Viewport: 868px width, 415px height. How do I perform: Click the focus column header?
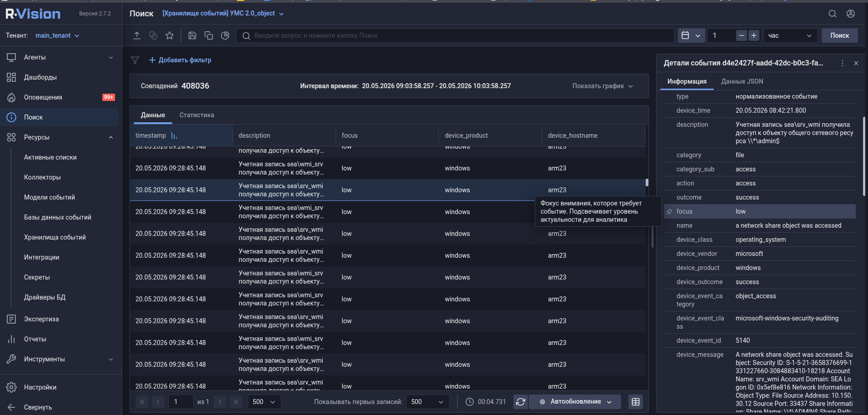pyautogui.click(x=350, y=135)
